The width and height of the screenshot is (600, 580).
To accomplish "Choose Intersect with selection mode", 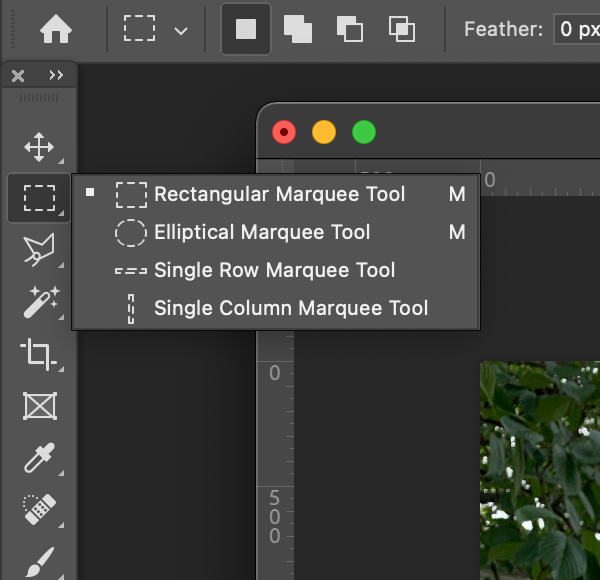I will pyautogui.click(x=402, y=29).
